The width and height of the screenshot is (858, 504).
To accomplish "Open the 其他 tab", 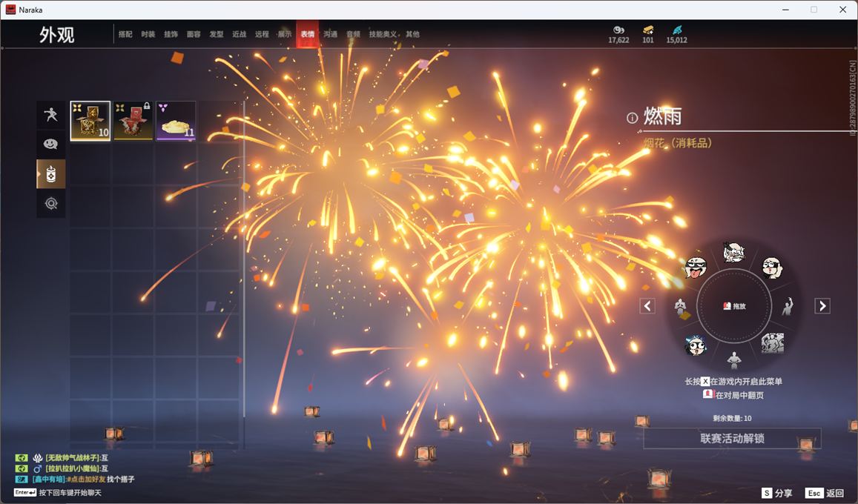I will click(412, 34).
